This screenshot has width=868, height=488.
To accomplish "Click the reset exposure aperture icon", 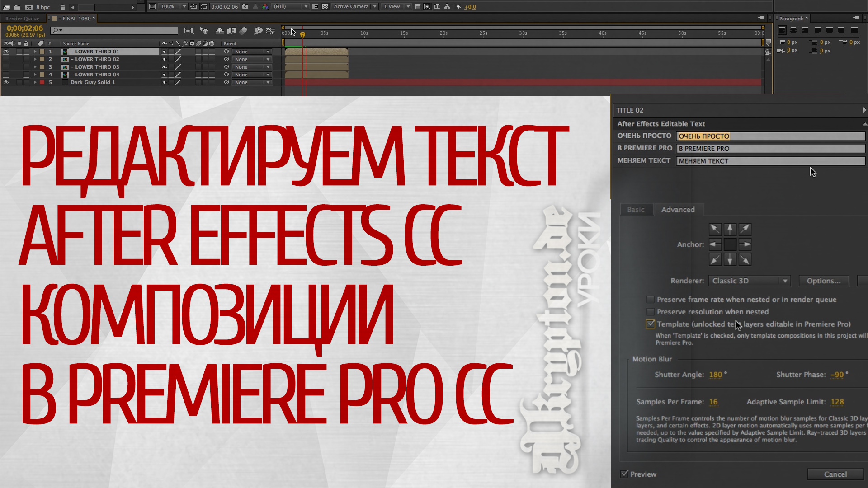I will point(458,7).
